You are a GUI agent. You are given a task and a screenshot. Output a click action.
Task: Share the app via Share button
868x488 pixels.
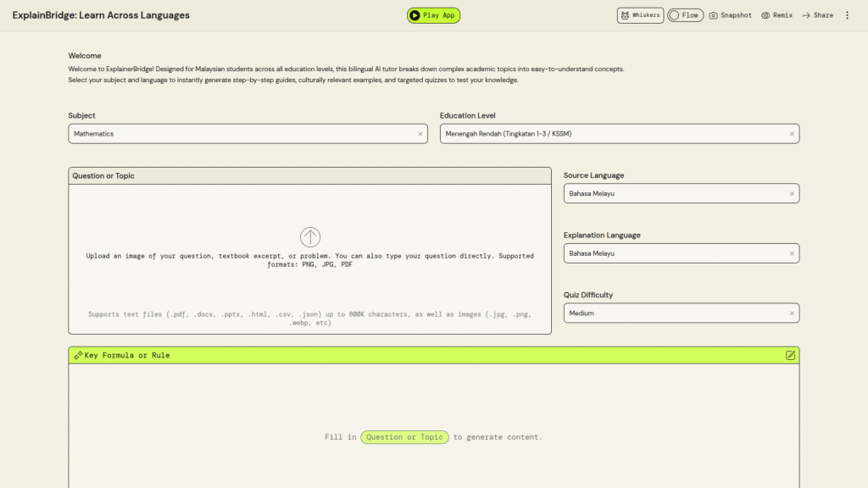tap(817, 15)
